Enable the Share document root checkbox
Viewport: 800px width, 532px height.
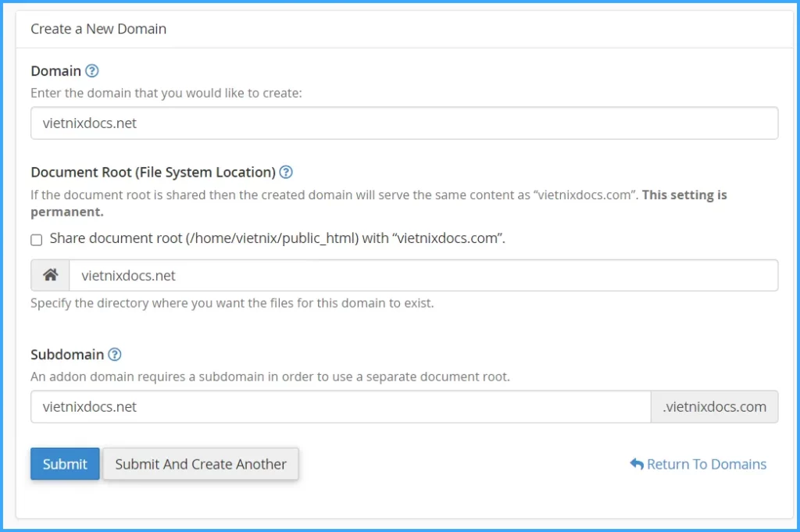click(x=36, y=240)
